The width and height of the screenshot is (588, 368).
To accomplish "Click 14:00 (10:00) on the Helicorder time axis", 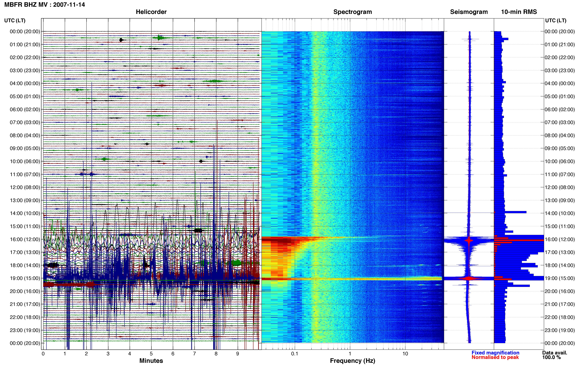I will [x=25, y=213].
